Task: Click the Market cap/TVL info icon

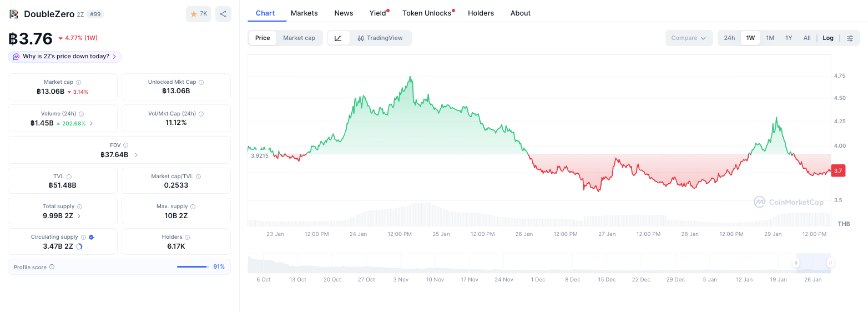Action: click(x=198, y=177)
